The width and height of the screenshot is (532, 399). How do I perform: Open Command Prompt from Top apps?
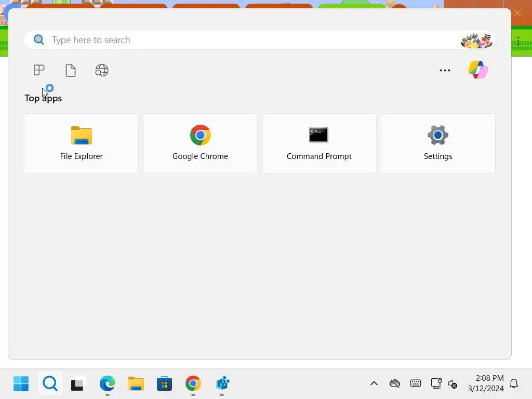tap(319, 143)
